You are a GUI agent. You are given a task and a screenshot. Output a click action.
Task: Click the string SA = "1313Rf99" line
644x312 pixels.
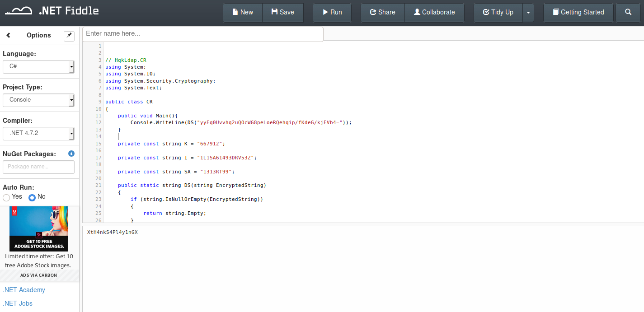point(176,172)
